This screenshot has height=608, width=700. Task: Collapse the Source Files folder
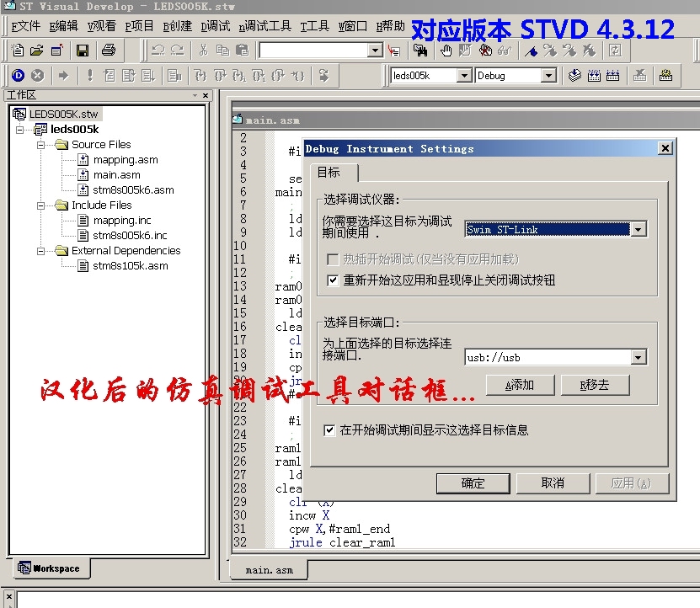tap(40, 145)
